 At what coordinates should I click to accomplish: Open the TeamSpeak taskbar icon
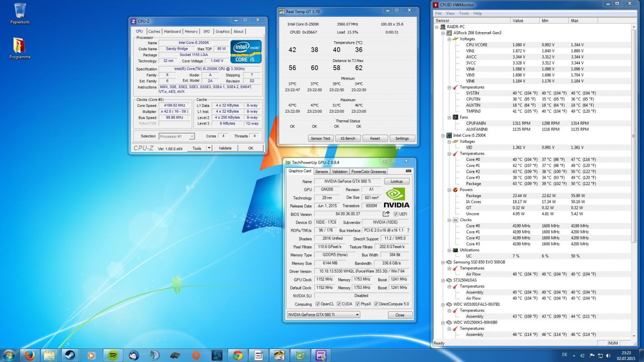(154, 355)
